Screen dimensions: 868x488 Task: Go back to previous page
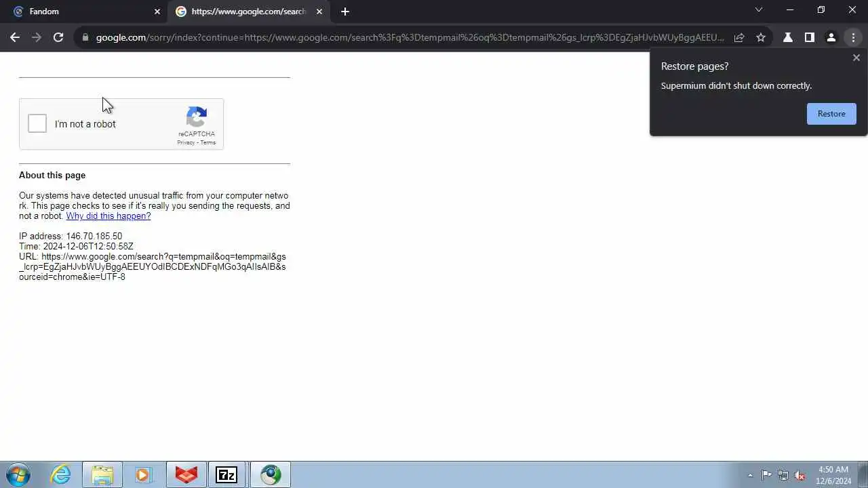pos(15,37)
